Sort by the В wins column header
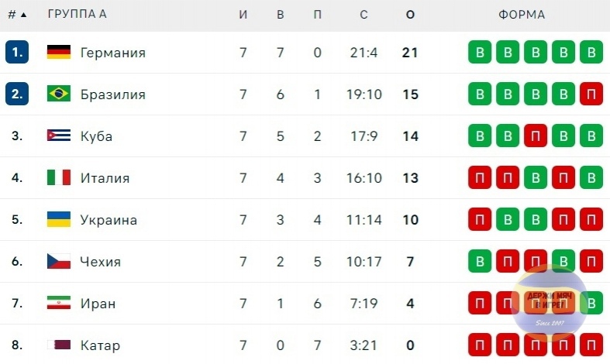This screenshot has height=364, width=610. tap(280, 15)
